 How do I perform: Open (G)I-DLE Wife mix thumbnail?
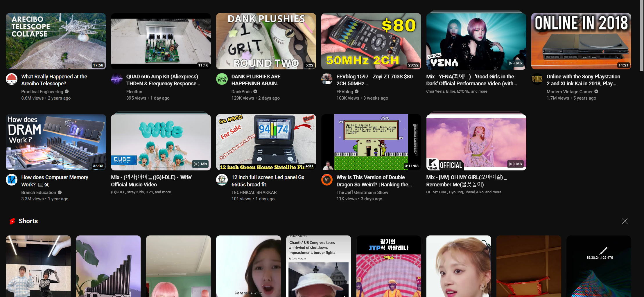(x=161, y=142)
